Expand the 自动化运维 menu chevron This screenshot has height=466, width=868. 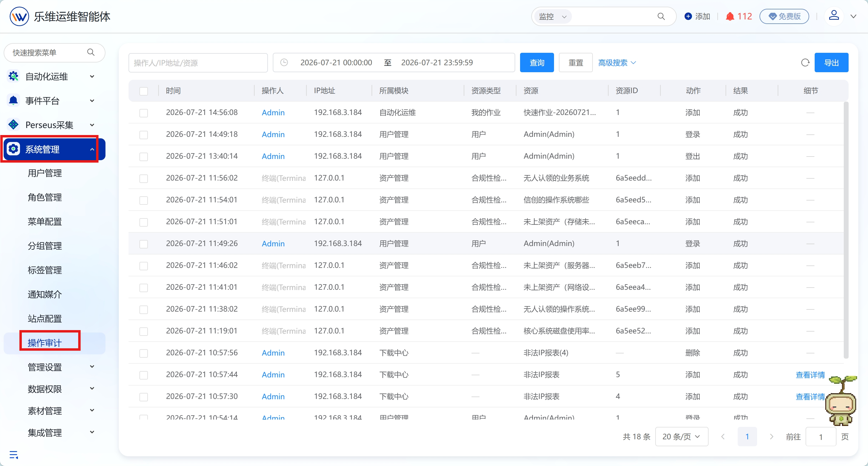92,76
